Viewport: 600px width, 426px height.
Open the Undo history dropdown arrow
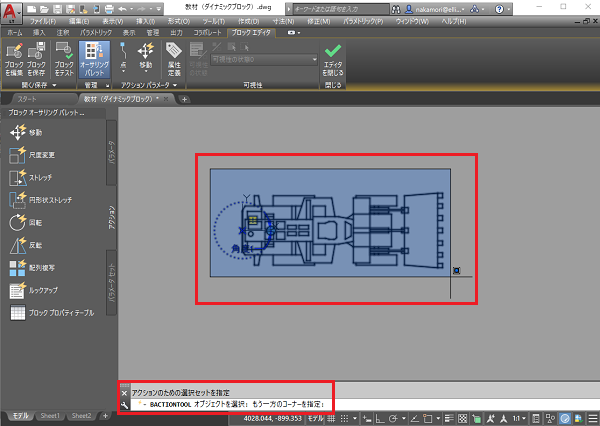pyautogui.click(x=132, y=9)
